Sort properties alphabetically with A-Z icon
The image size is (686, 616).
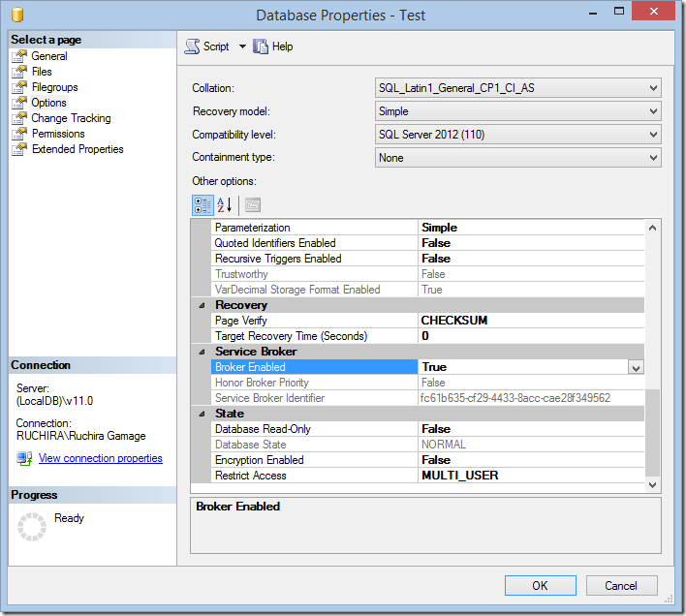(x=225, y=205)
